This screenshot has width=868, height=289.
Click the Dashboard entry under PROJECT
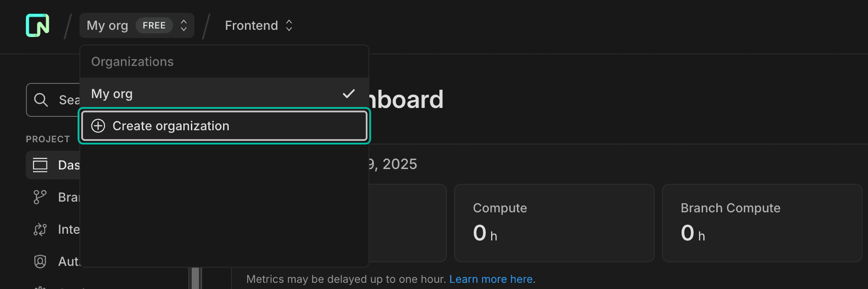pos(68,165)
